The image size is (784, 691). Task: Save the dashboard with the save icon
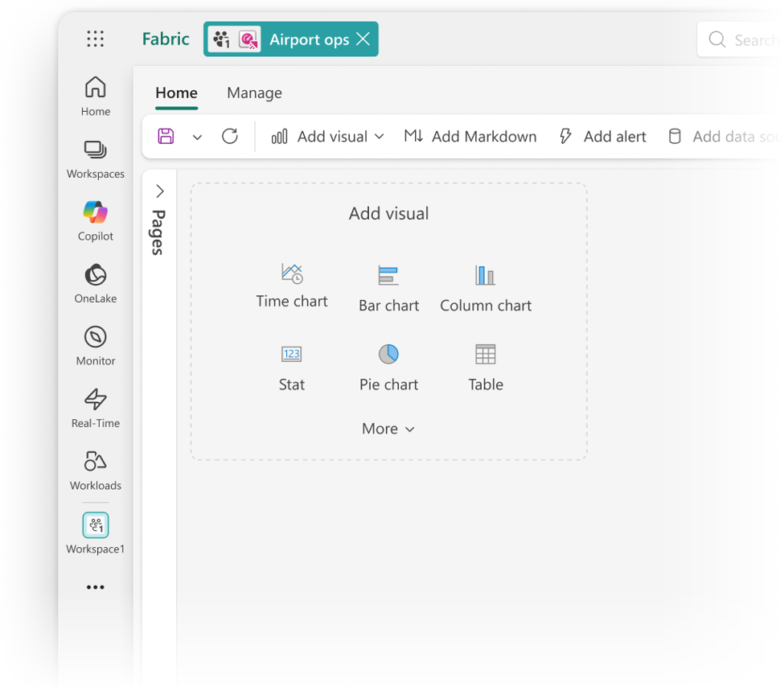pyautogui.click(x=166, y=136)
